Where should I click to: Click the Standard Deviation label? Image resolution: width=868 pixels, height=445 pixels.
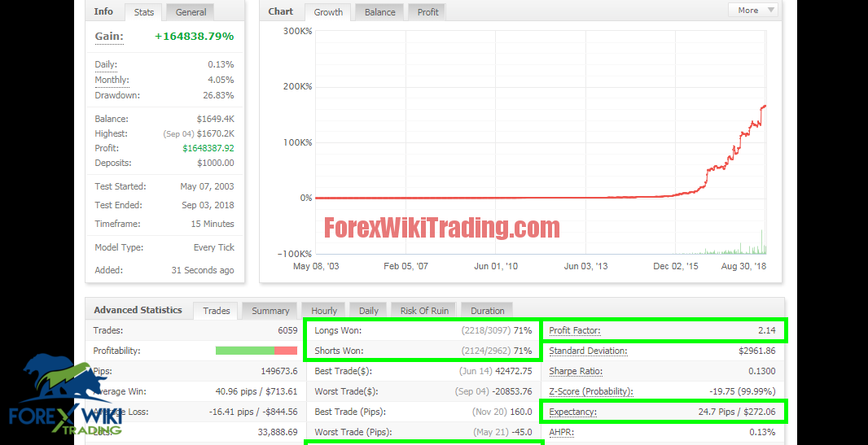588,351
